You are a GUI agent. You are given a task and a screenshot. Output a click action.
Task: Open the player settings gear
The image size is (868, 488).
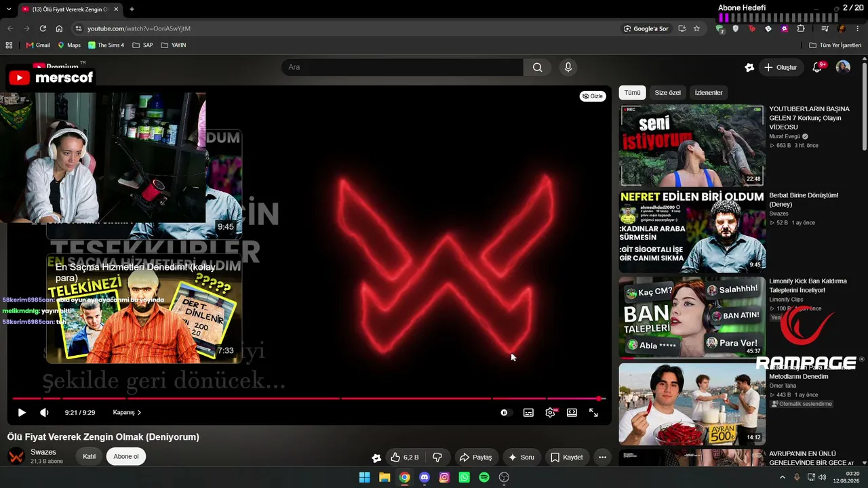[x=550, y=412]
